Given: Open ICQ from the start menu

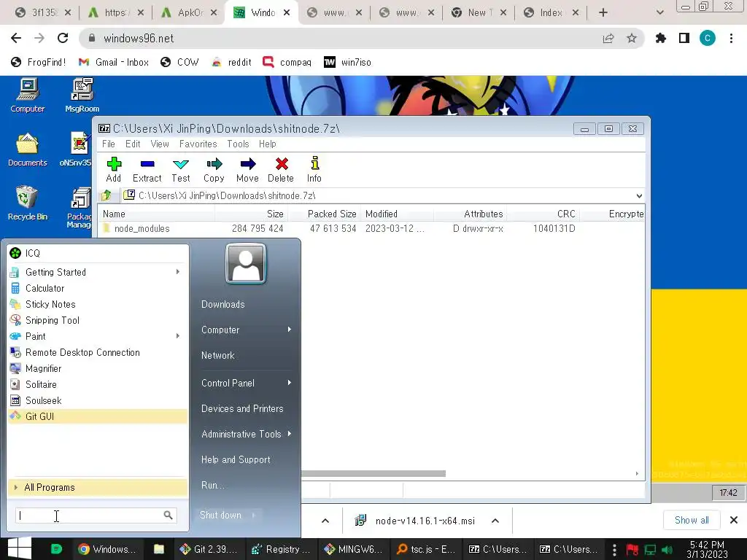Looking at the screenshot, I should click(x=98, y=253).
